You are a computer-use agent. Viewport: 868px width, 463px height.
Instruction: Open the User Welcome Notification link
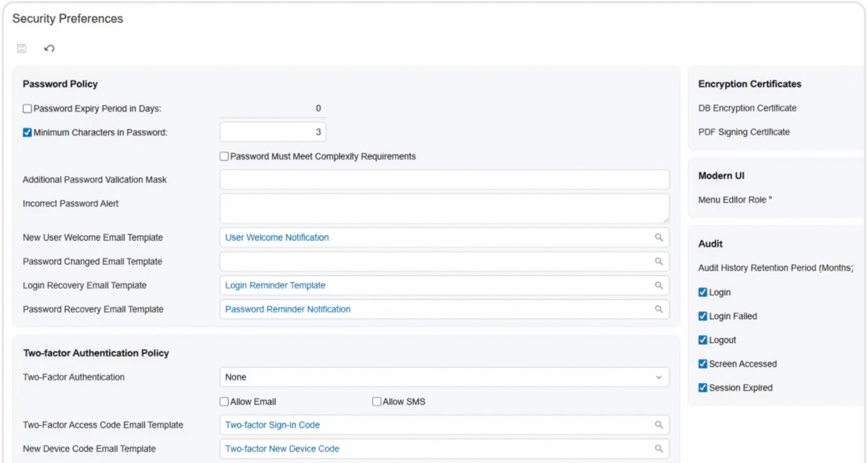click(277, 237)
